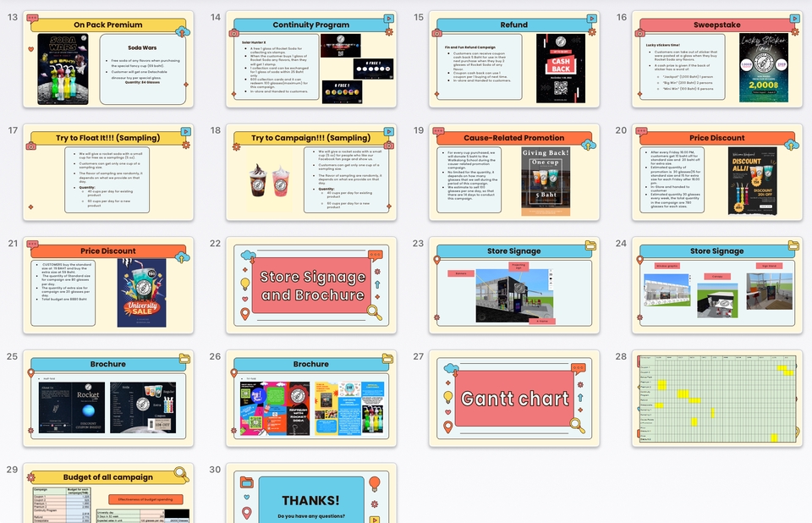
Task: Select slide 20 Price Discount thumbnail
Action: pyautogui.click(x=717, y=172)
